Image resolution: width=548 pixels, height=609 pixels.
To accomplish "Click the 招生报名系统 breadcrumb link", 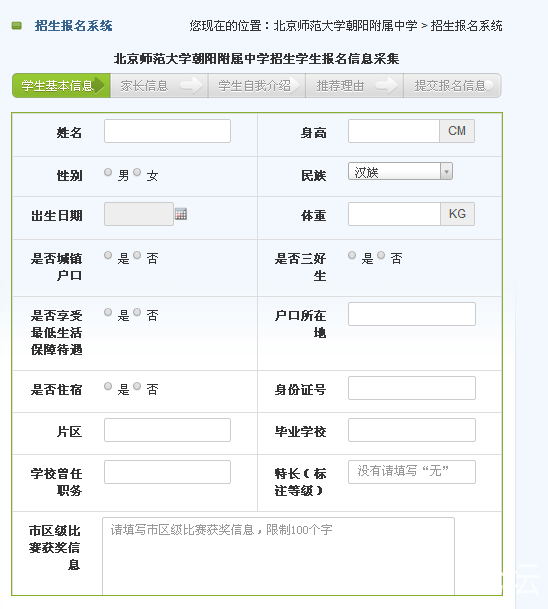I will 466,26.
